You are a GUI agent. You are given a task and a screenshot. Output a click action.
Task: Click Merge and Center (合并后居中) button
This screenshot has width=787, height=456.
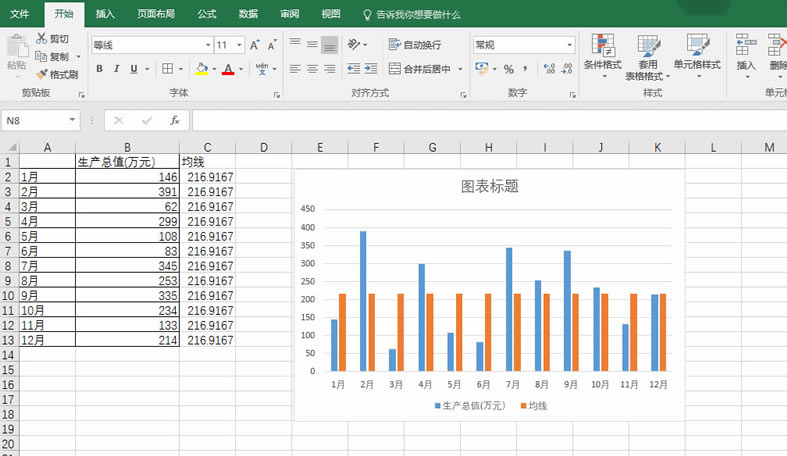(x=418, y=69)
